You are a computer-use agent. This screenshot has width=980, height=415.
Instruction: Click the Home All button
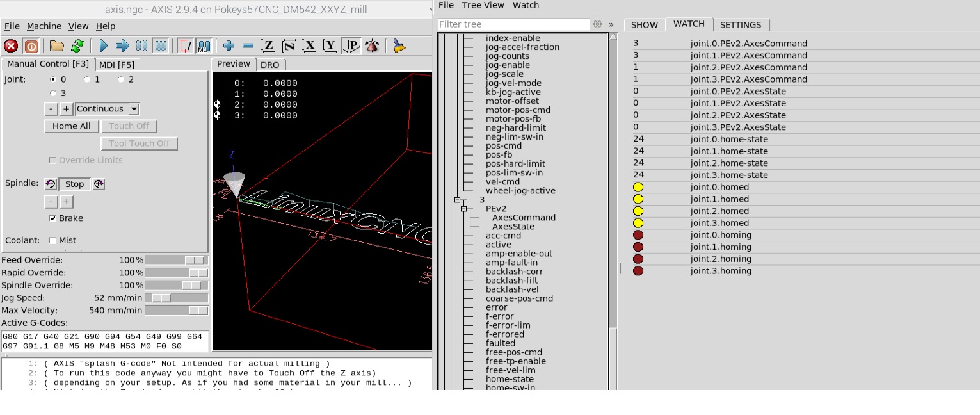[x=72, y=126]
